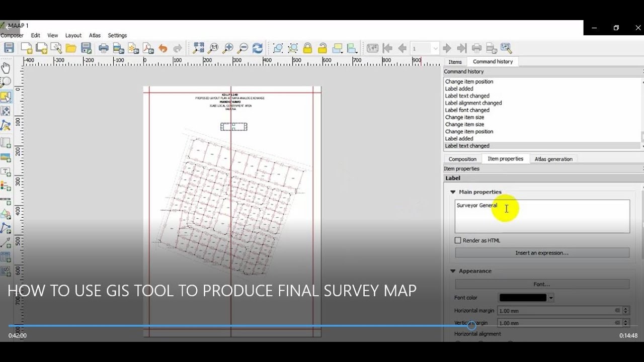Viewport: 644px width, 362px height.
Task: Collapse the Main properties section
Action: pos(453,192)
